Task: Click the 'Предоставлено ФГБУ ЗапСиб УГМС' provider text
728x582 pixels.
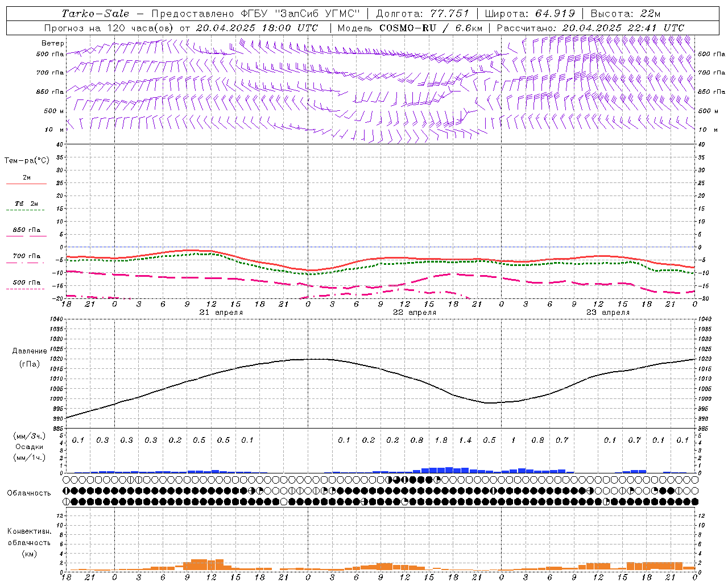Action: (255, 14)
